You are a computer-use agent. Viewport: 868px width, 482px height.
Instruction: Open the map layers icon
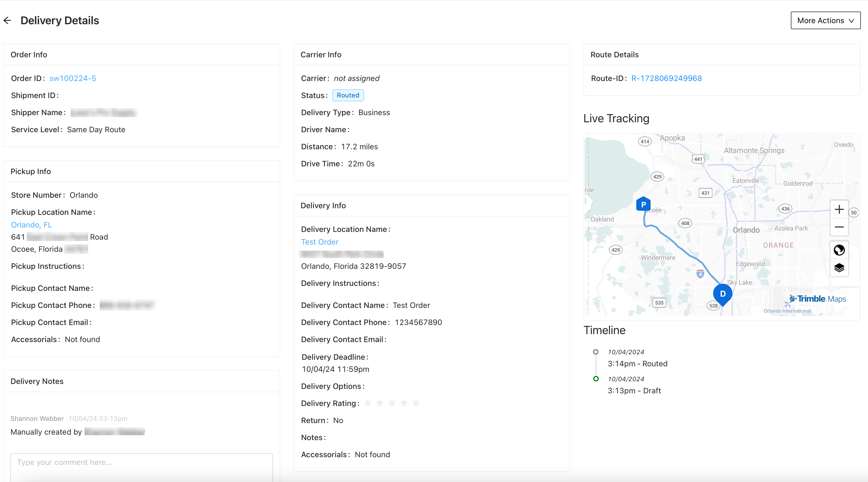click(x=839, y=268)
